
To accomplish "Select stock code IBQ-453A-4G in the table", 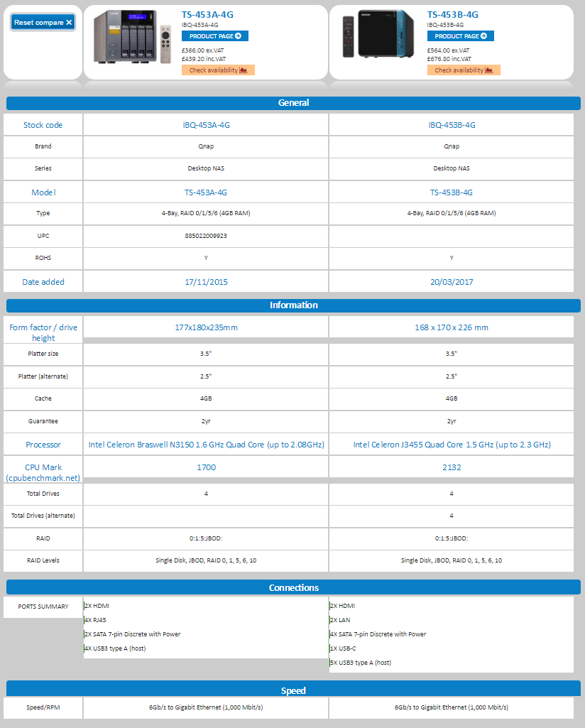I will coord(206,125).
